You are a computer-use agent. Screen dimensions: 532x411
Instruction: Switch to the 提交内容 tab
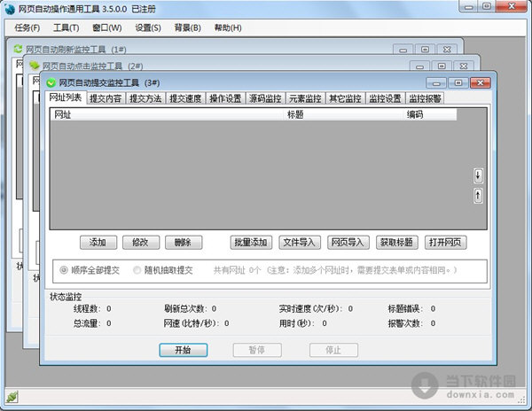tap(106, 98)
